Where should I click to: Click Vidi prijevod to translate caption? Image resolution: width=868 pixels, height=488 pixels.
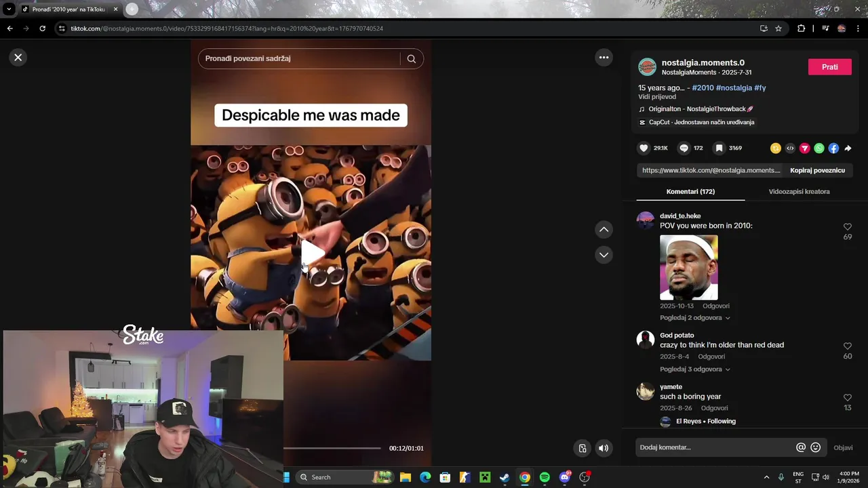pyautogui.click(x=657, y=97)
